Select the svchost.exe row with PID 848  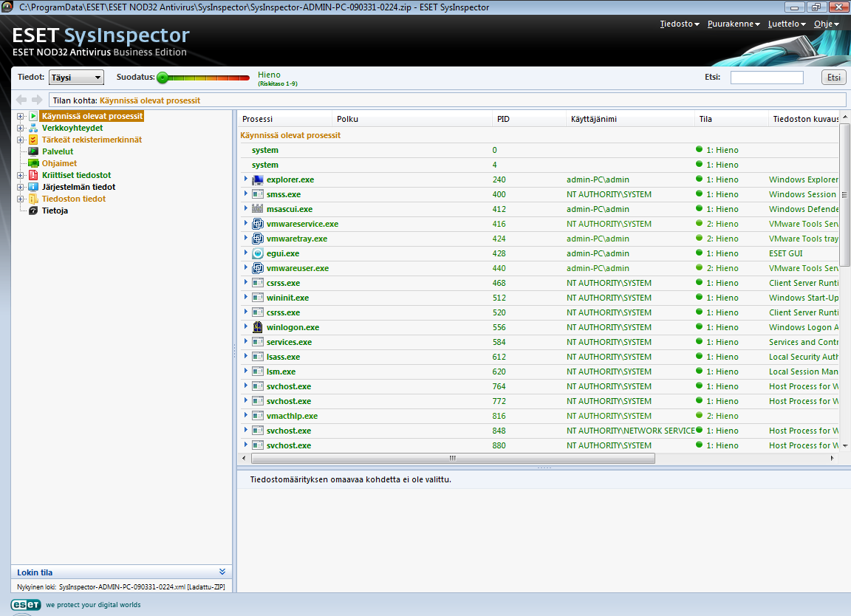[x=539, y=431]
